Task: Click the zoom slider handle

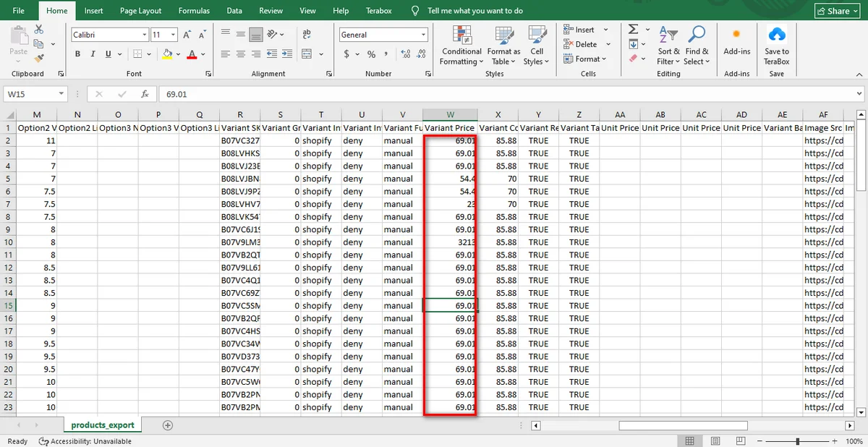Action: coord(797,441)
